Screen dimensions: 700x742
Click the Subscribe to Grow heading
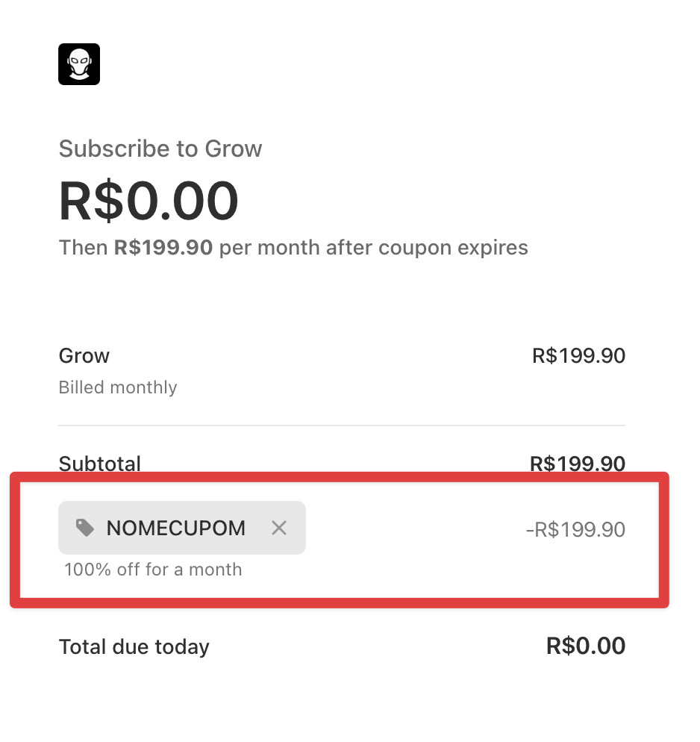tap(160, 149)
